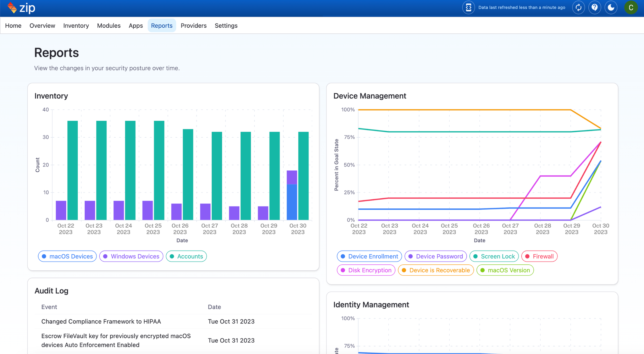Toggle the macOS Devices legend series
This screenshot has width=644, height=354.
point(67,256)
